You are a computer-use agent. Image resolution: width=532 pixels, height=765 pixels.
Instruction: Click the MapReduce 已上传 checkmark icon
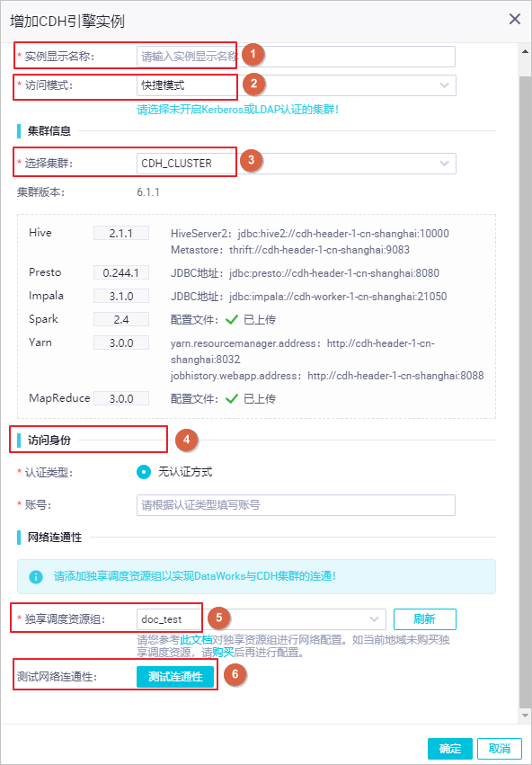pyautogui.click(x=232, y=398)
